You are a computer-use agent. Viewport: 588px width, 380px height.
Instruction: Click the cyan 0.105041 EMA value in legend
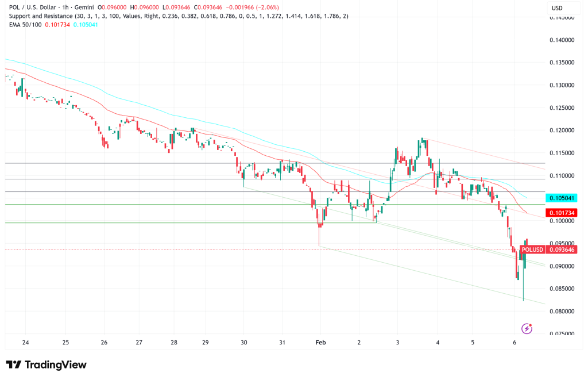86,25
